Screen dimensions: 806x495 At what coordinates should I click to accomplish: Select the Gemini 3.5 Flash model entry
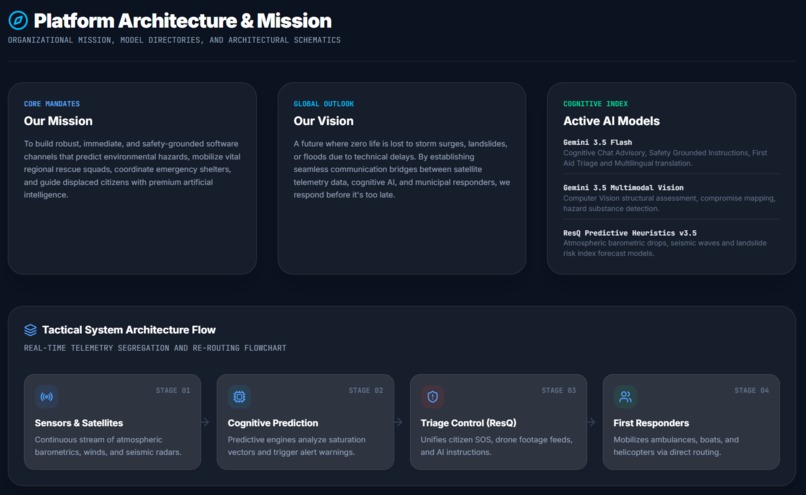tap(671, 153)
